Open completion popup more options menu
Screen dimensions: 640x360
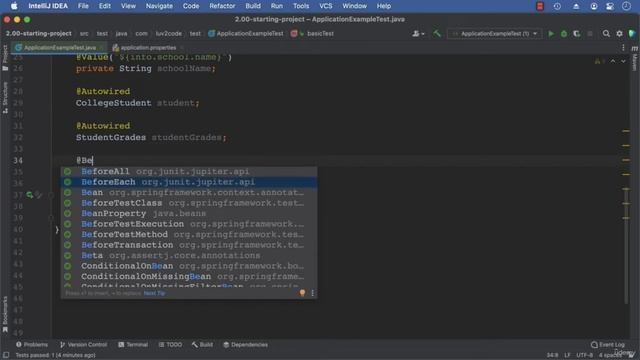tap(313, 293)
